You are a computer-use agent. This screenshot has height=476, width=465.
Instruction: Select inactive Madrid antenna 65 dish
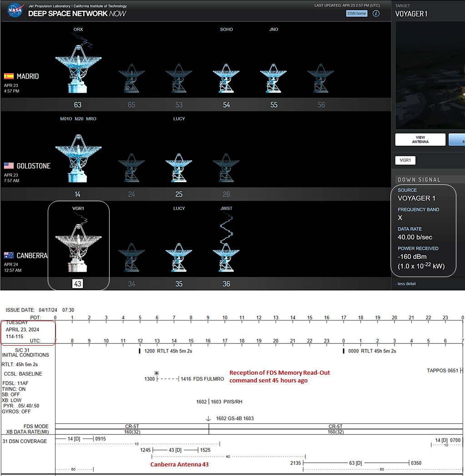tap(131, 79)
